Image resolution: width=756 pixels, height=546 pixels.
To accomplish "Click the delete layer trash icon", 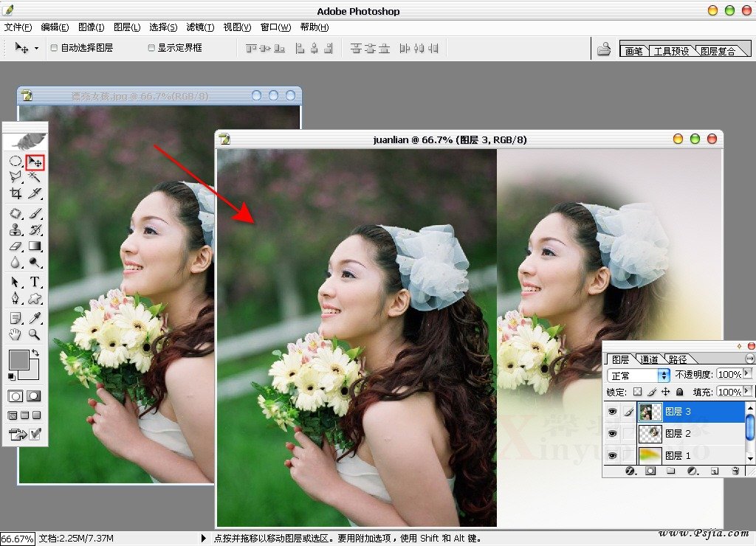I will click(735, 471).
